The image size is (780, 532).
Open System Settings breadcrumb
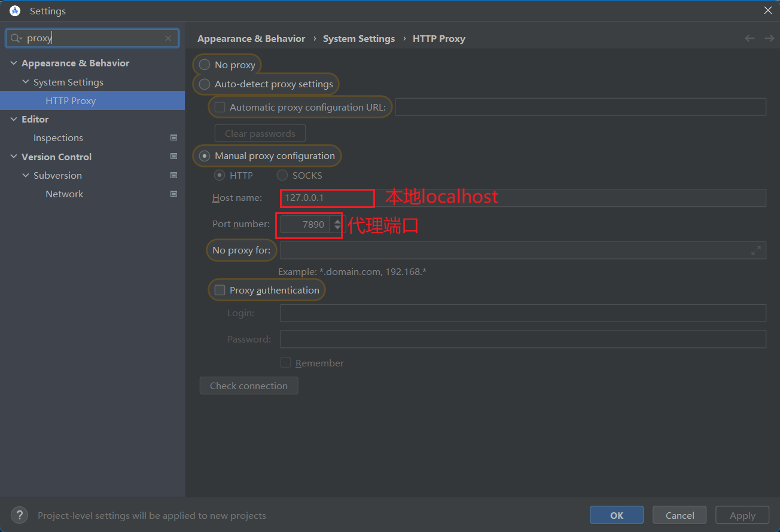tap(359, 38)
